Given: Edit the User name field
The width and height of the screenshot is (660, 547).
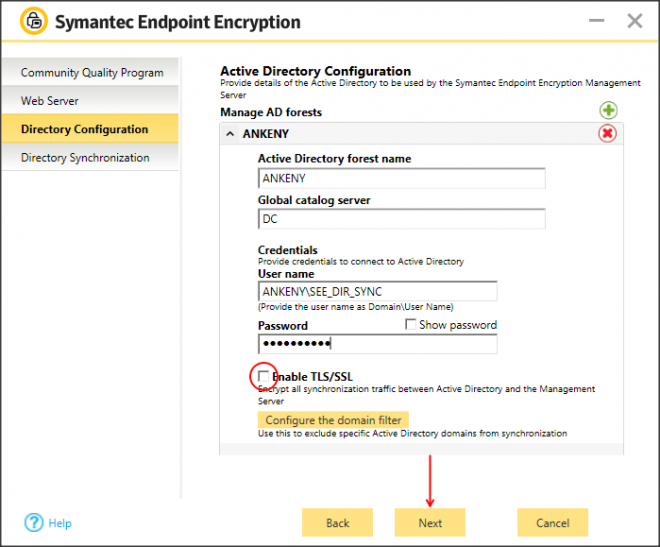Looking at the screenshot, I should tap(378, 291).
